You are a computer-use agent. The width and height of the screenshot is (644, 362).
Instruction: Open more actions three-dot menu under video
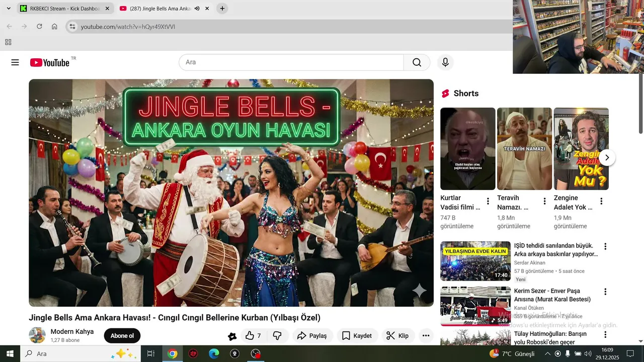click(x=426, y=336)
